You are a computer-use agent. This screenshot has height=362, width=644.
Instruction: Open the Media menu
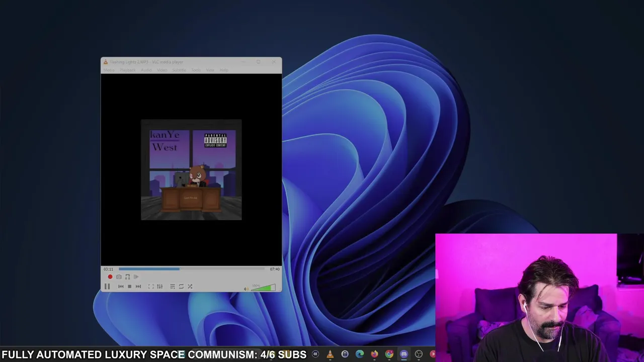click(109, 70)
